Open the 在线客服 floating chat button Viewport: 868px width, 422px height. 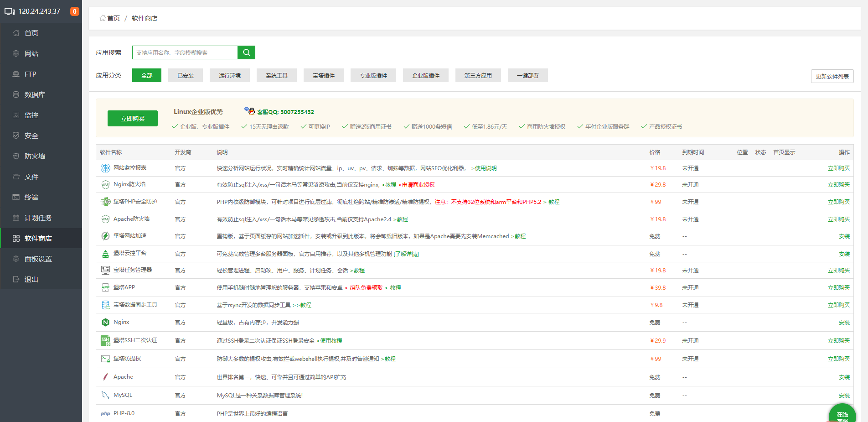(x=842, y=414)
